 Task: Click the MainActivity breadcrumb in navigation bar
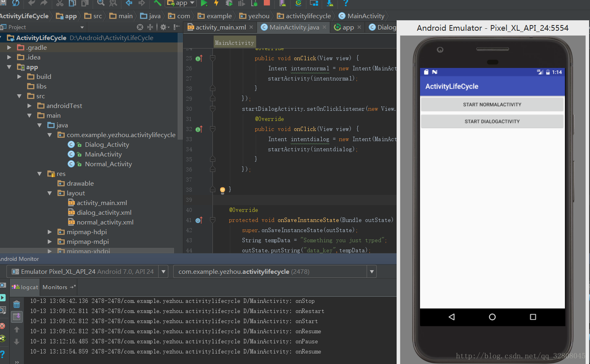click(361, 16)
